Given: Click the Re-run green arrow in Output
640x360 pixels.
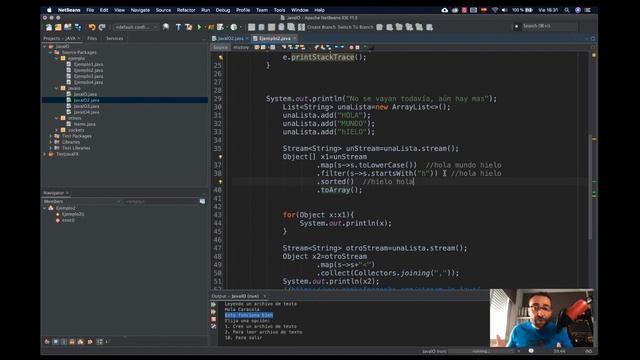Looking at the screenshot, I should click(213, 304).
